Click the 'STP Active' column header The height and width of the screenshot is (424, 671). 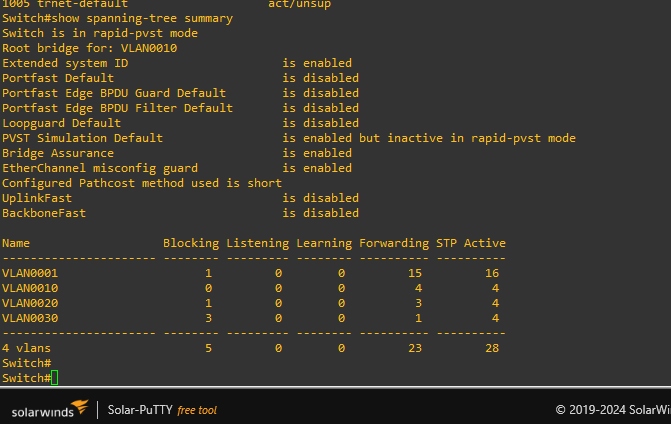click(x=471, y=243)
